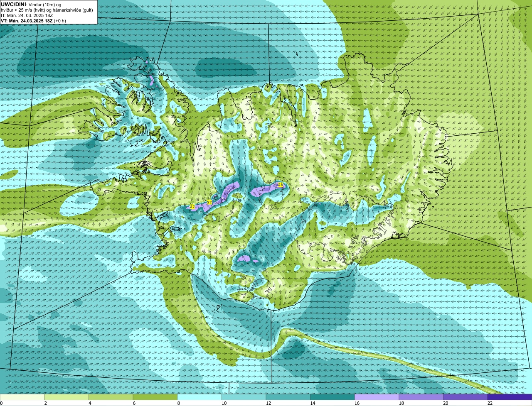The image size is (532, 406).
Task: Click the legend tick label '4'
Action: click(x=90, y=403)
